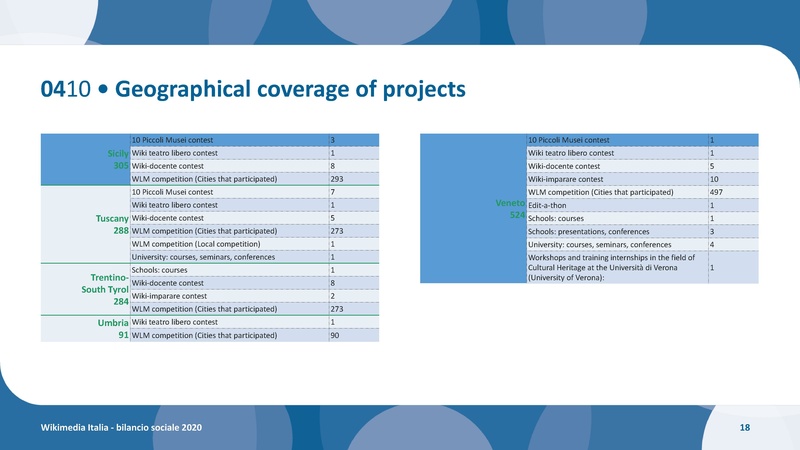Select 'University: courses, seminars, conferences' under Tuscany

coord(228,257)
